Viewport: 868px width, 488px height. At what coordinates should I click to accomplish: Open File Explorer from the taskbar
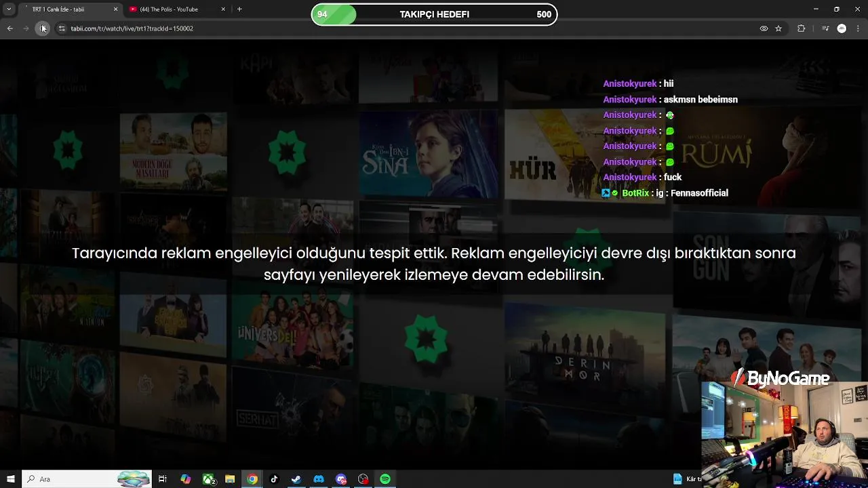(230, 479)
